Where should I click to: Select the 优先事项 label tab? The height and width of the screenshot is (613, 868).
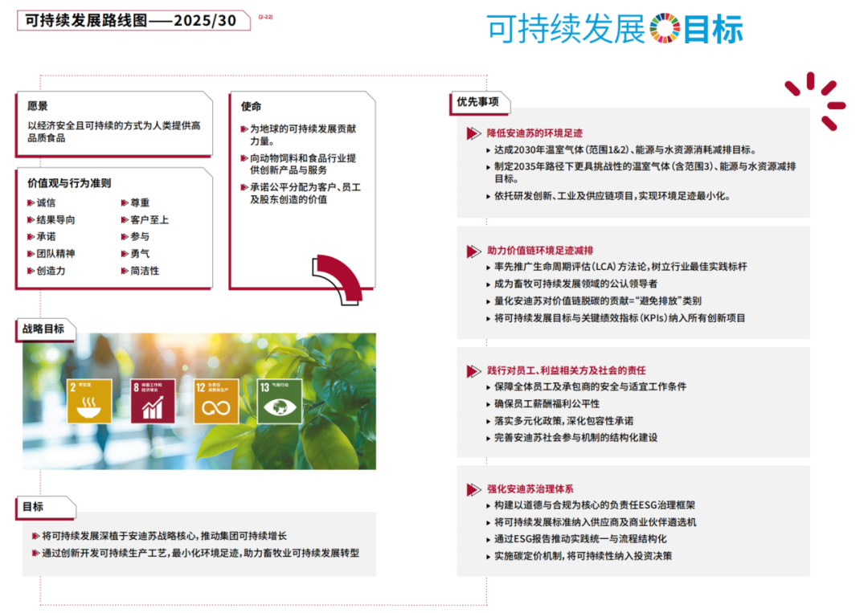tap(480, 103)
